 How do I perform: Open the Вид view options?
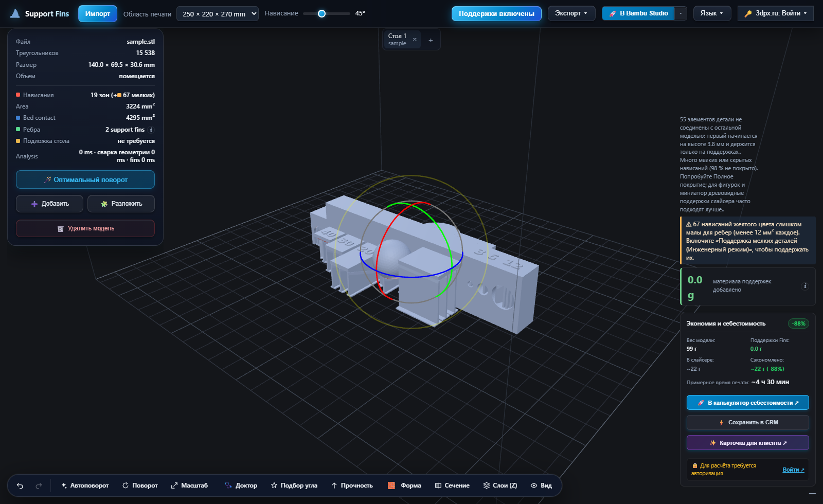541,485
